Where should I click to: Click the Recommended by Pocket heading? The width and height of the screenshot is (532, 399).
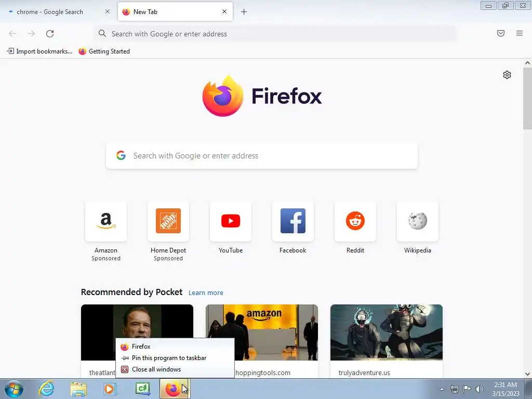coord(131,292)
